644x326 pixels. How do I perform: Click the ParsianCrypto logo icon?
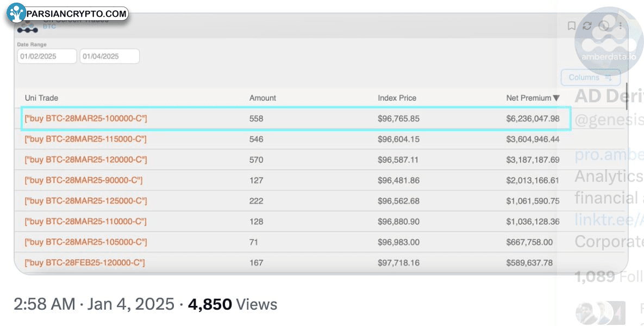(17, 13)
